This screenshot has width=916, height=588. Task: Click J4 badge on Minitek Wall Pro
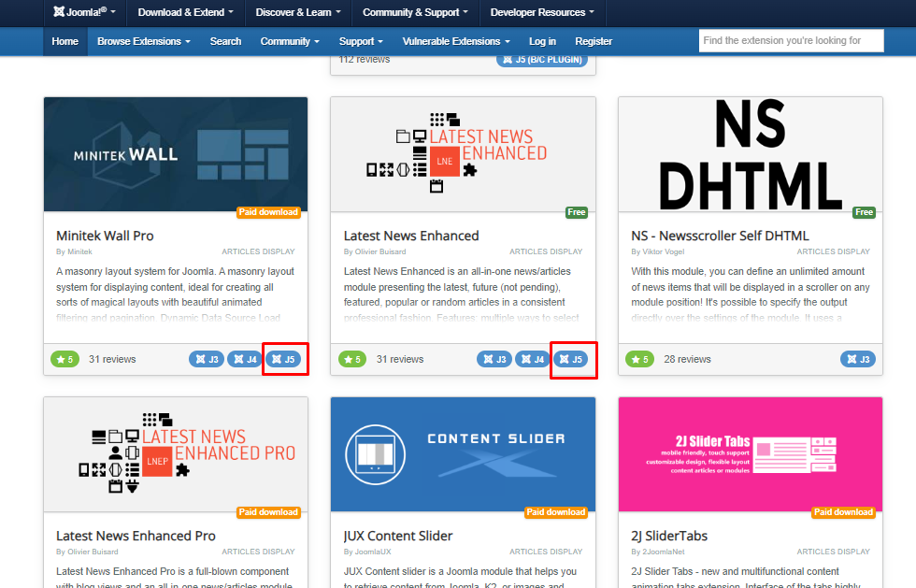[245, 359]
